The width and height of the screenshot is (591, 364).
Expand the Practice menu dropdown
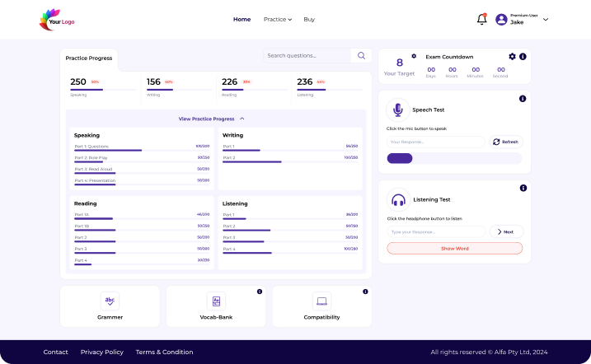(278, 19)
